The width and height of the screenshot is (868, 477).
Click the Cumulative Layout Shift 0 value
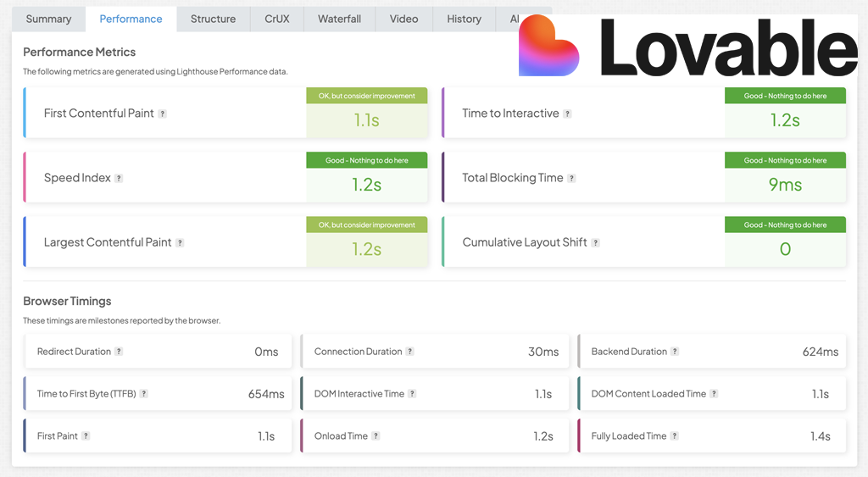(x=785, y=250)
